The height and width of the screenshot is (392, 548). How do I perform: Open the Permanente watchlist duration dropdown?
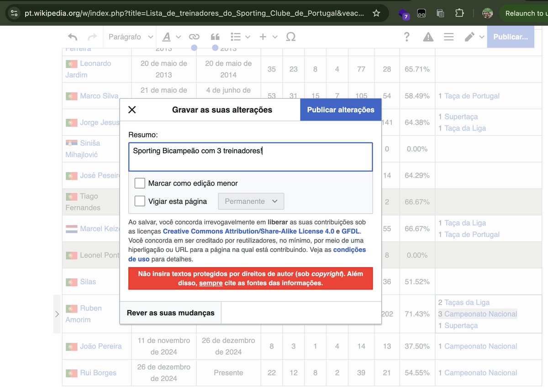tap(251, 201)
